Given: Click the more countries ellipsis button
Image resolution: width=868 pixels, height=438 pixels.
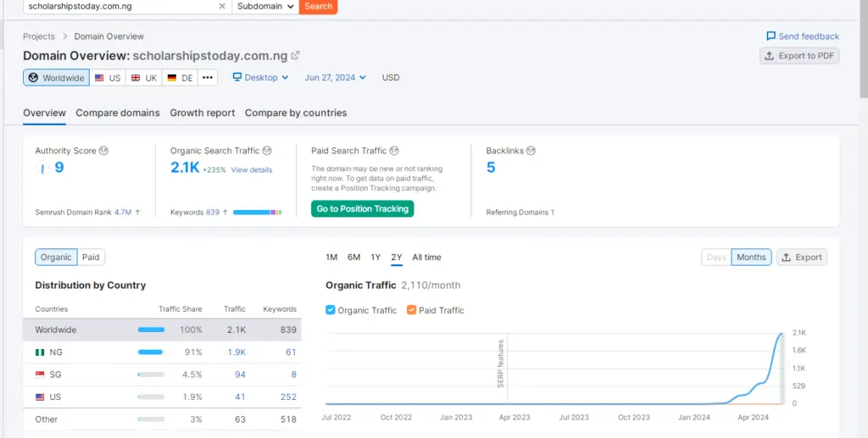Looking at the screenshot, I should coord(208,77).
